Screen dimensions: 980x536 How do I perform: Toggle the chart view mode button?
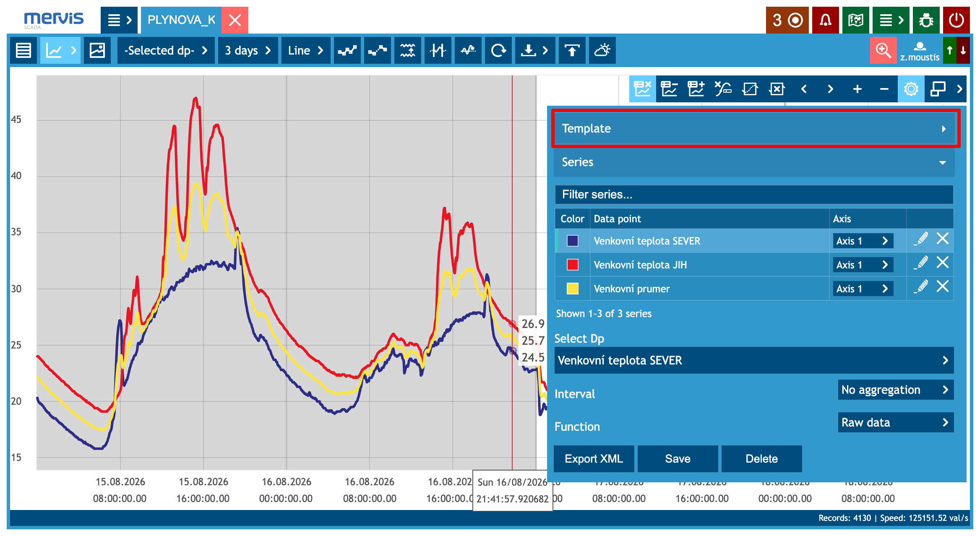60,50
